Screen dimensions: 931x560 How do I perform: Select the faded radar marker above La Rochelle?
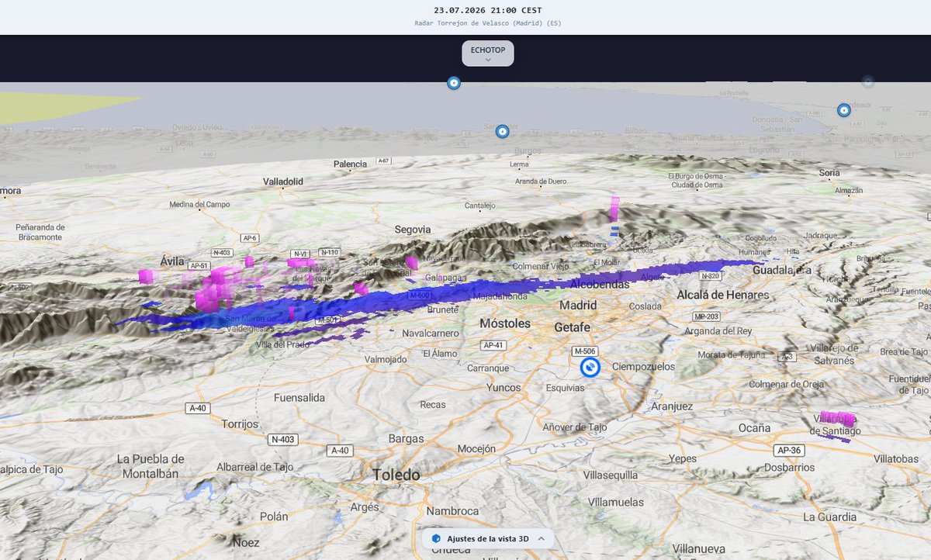point(868,81)
